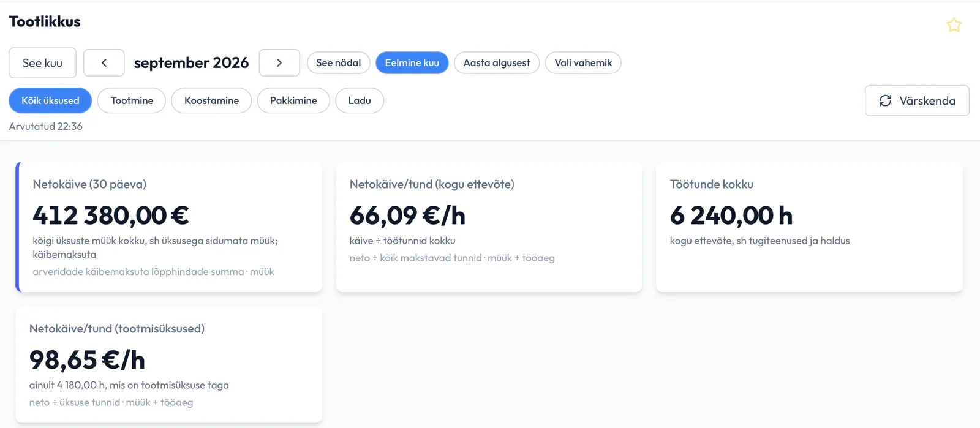
Task: Click the text 'kogu ettevõte, sh tugiteenused ja haldus'
Action: (760, 241)
